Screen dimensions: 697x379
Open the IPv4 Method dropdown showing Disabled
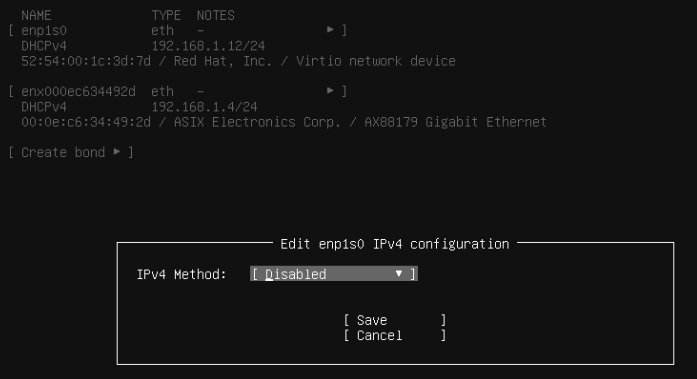point(334,274)
